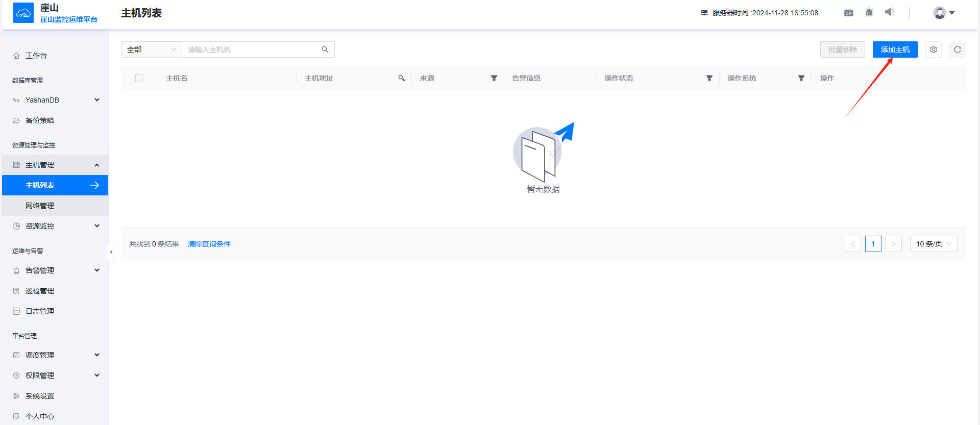The height and width of the screenshot is (425, 980).
Task: Open 巡检管理 in sidebar
Action: 55,291
